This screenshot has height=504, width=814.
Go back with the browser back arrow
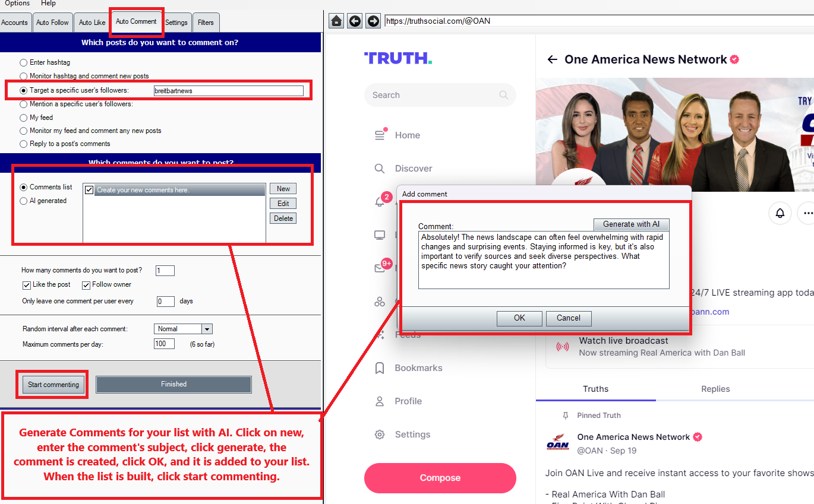[x=355, y=21]
